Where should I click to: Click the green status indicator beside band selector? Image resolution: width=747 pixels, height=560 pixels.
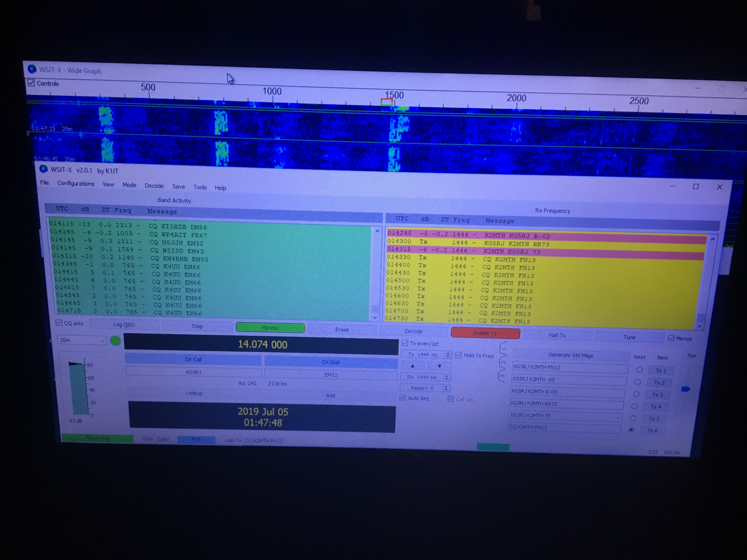[115, 341]
